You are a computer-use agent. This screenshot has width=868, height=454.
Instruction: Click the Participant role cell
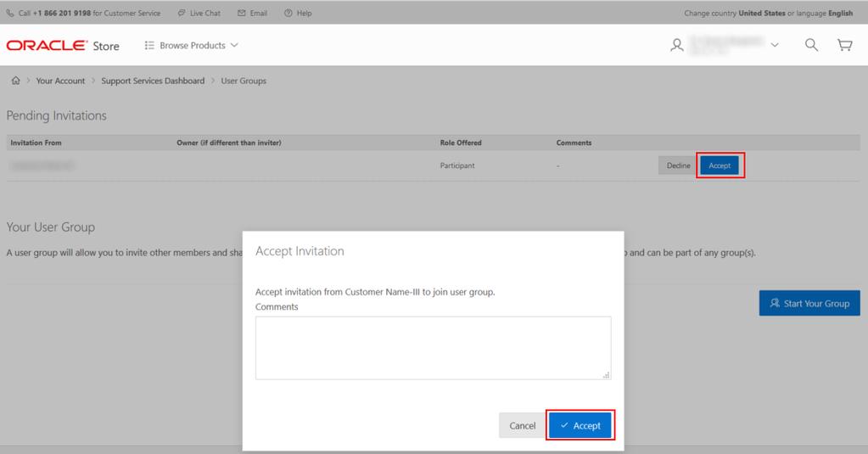[457, 165]
